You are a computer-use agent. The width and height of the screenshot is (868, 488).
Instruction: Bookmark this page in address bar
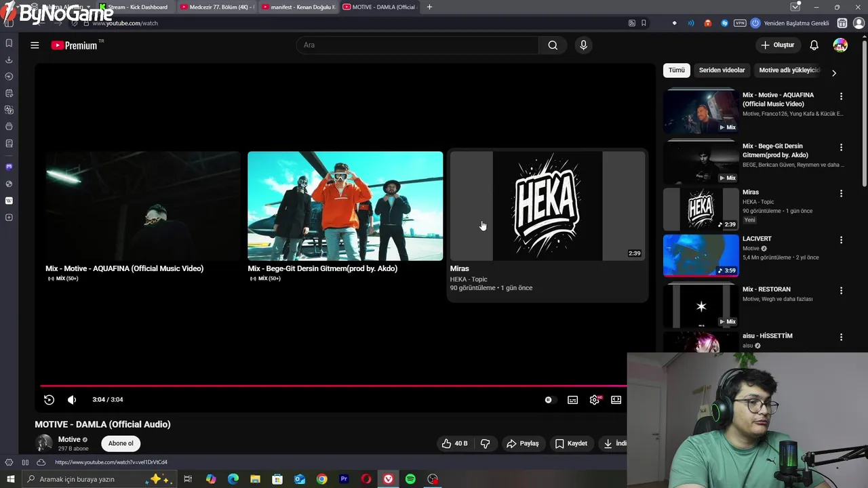click(x=644, y=23)
